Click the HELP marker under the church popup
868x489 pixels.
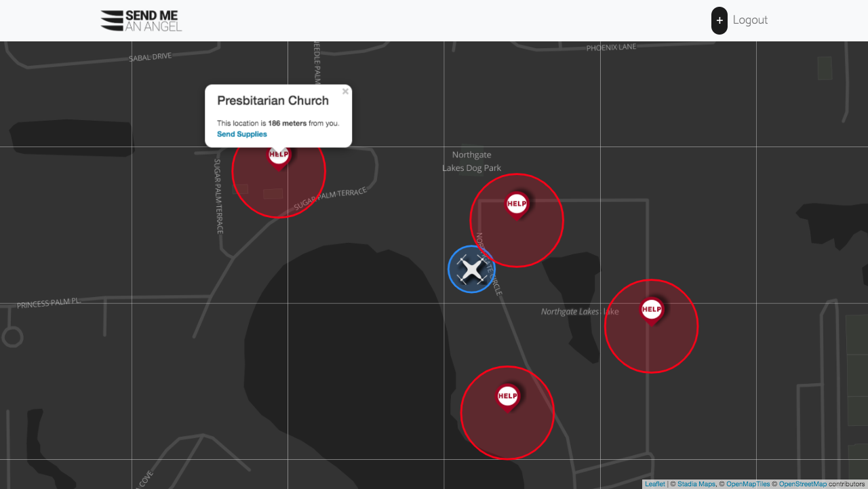[279, 157]
